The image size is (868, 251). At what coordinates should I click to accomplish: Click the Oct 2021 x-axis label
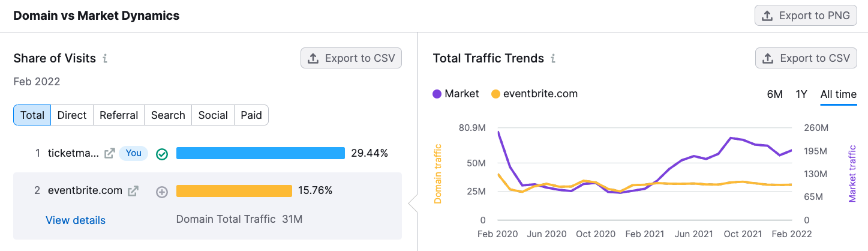pos(743,234)
